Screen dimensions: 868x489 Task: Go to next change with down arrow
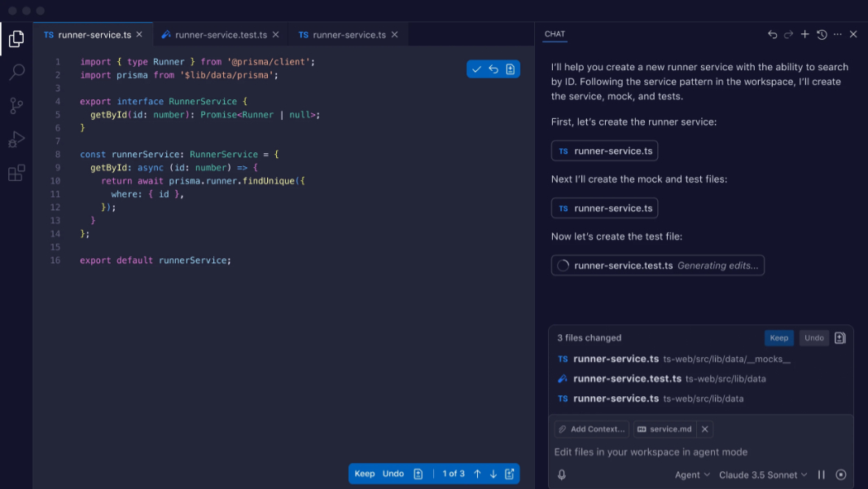pyautogui.click(x=493, y=474)
